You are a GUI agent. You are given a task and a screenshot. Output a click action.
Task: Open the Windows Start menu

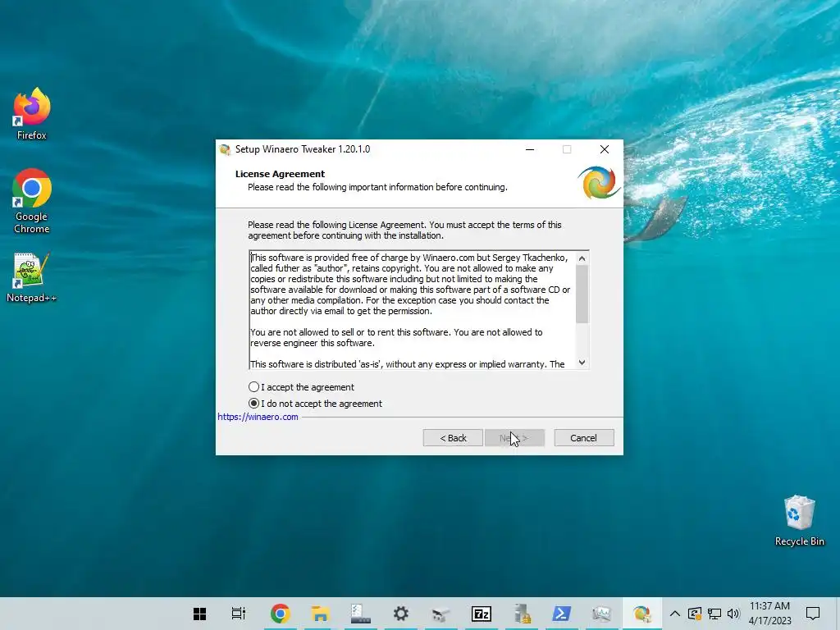point(200,614)
